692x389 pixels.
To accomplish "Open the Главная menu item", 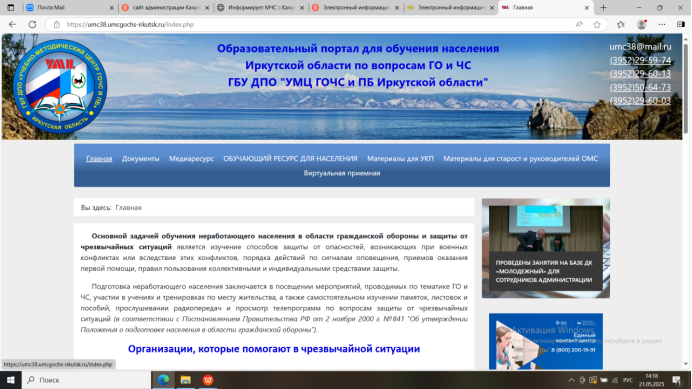I will click(99, 159).
